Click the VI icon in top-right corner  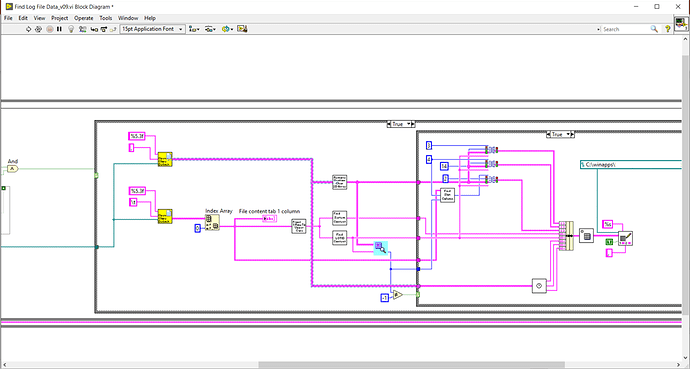(x=681, y=23)
